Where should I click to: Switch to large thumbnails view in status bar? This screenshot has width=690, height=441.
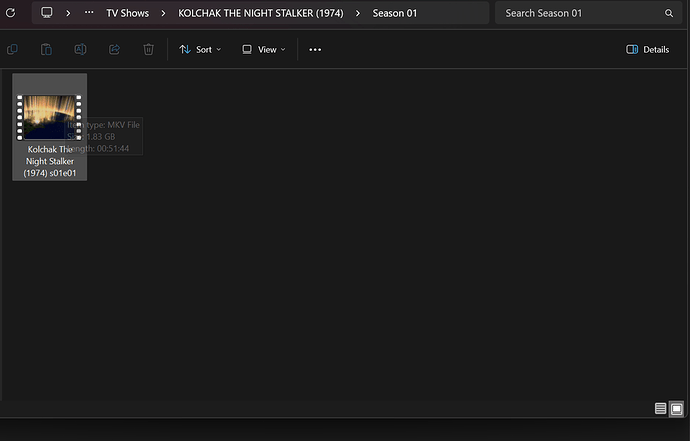[676, 409]
